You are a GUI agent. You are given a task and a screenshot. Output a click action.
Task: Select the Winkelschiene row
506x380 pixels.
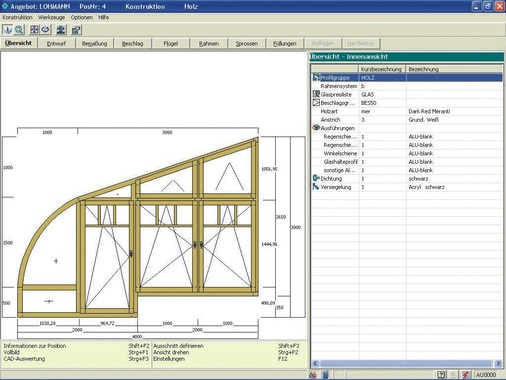[x=407, y=153]
